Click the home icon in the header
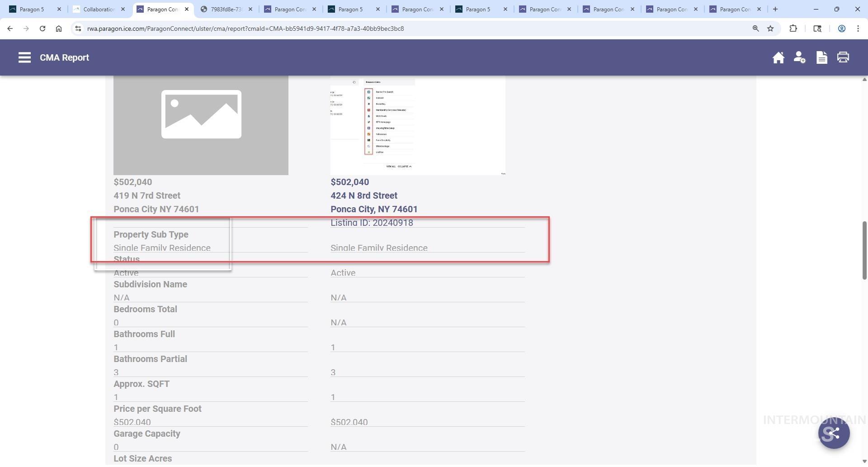The width and height of the screenshot is (868, 467). (x=778, y=57)
